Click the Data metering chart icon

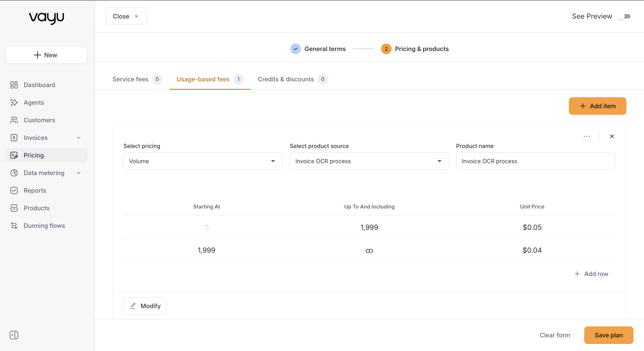[x=14, y=173]
